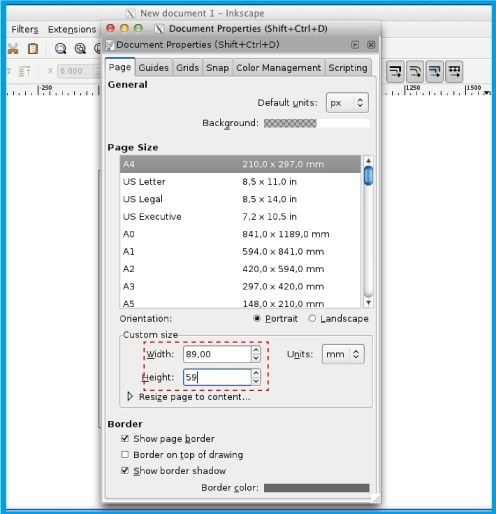Click inside the Width input field

tap(217, 354)
